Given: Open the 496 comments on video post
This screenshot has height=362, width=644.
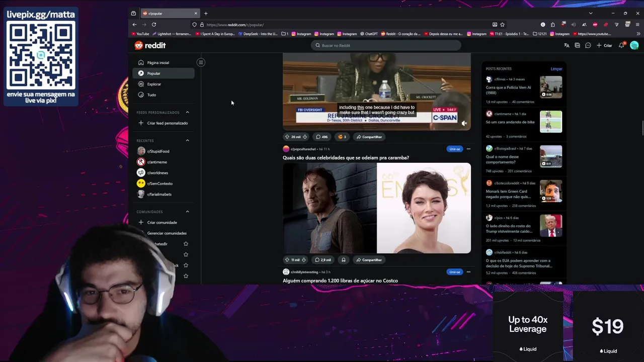Looking at the screenshot, I should pyautogui.click(x=321, y=137).
